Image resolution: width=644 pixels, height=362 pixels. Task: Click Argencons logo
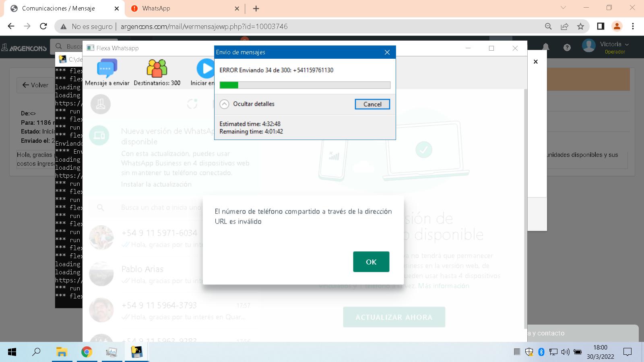pyautogui.click(x=24, y=48)
